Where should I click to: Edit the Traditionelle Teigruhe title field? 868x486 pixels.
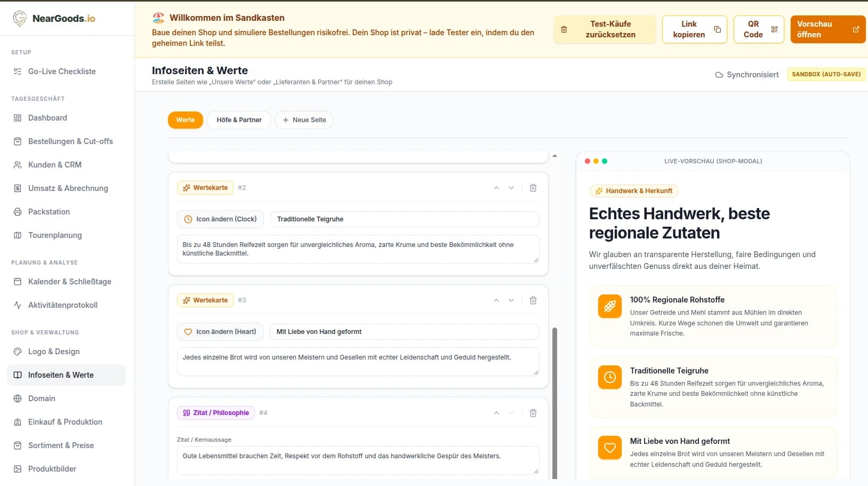405,219
